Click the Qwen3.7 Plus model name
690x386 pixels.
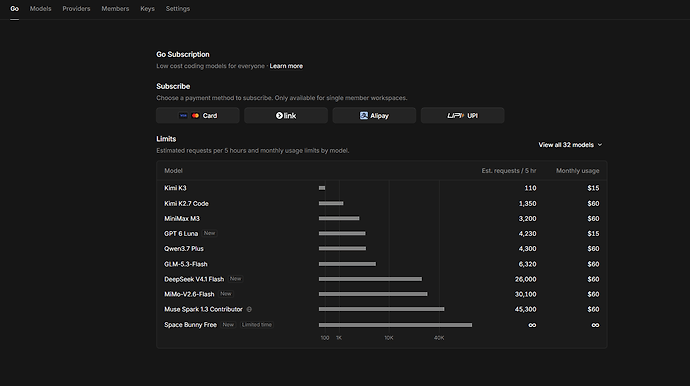(x=184, y=249)
